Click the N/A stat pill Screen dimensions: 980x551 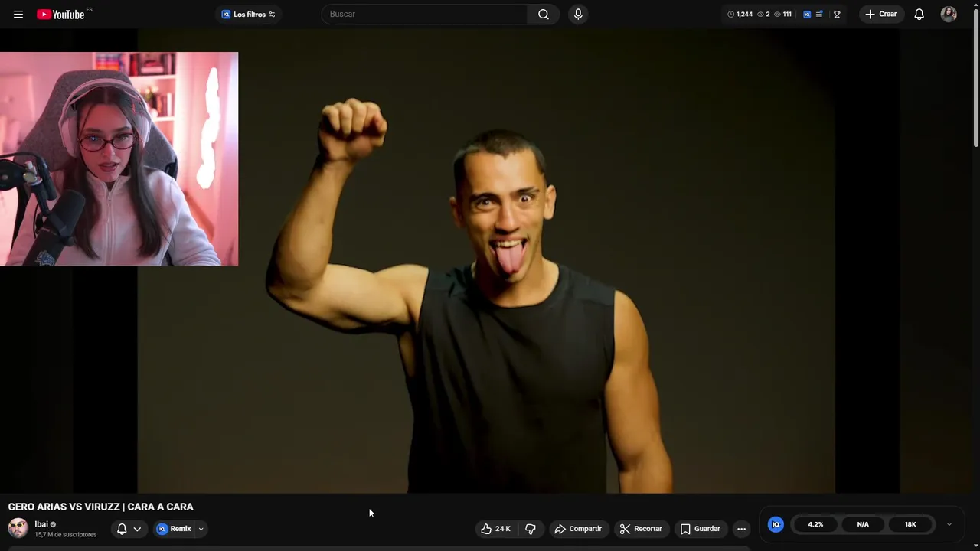pyautogui.click(x=863, y=524)
